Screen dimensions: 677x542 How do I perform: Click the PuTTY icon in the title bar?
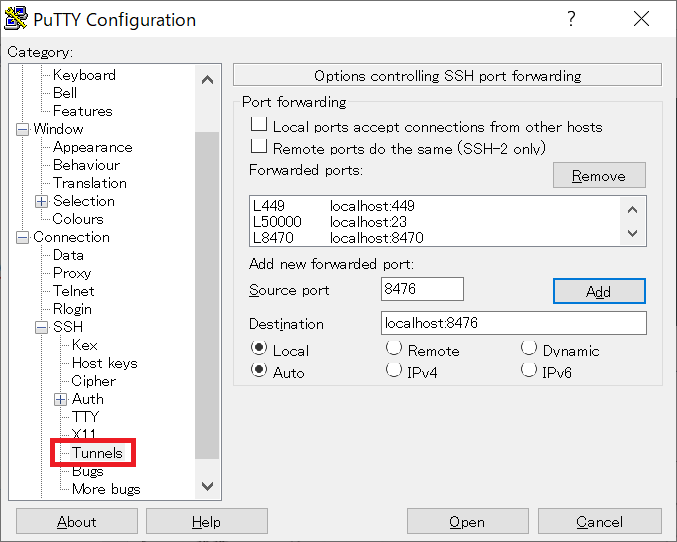point(16,19)
